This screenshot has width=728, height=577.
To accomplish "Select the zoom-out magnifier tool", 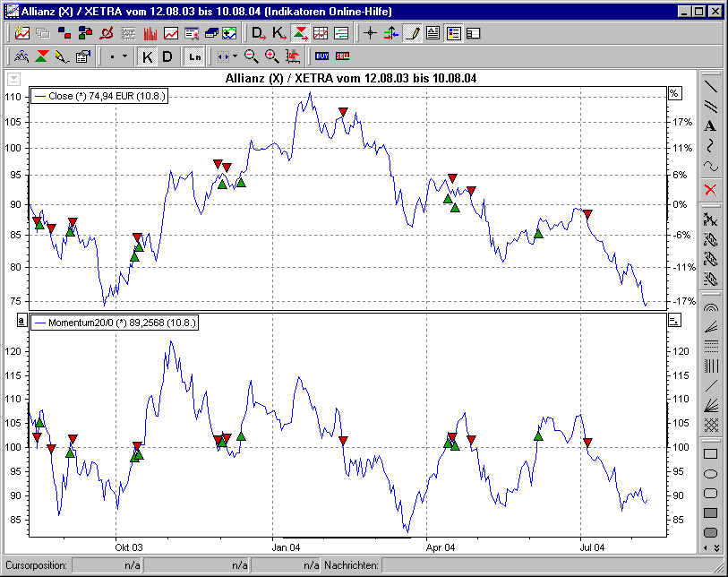I will 252,56.
